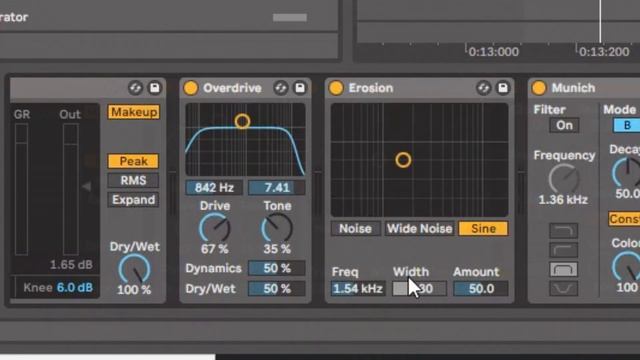This screenshot has width=640, height=360.
Task: Click timeline ruler at 0:13:000
Action: tap(493, 52)
